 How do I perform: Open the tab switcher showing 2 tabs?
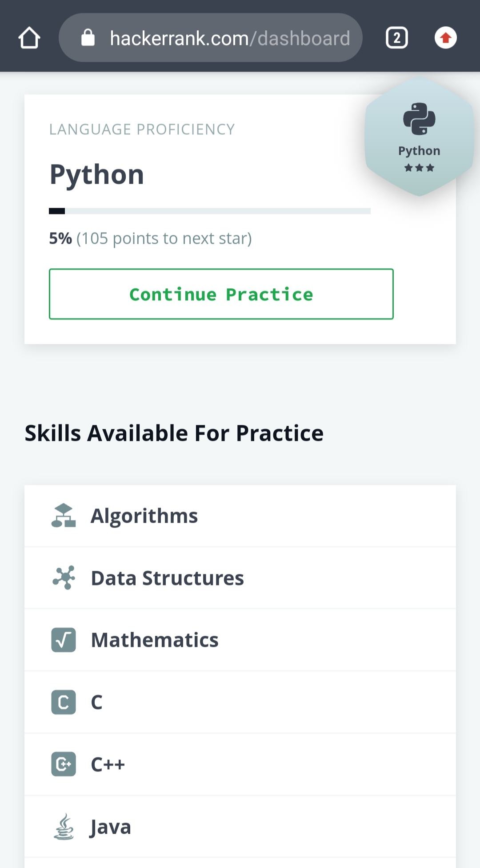(396, 38)
